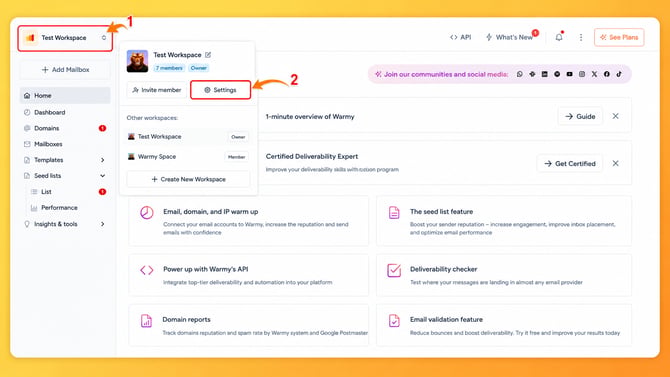Open the Facebook social icon
The width and height of the screenshot is (670, 377).
click(x=606, y=74)
